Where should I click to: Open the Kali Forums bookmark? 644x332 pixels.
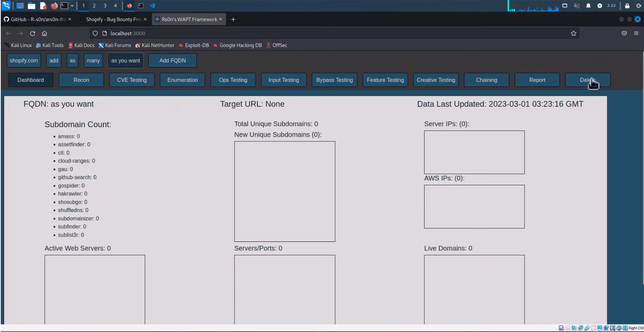click(115, 45)
